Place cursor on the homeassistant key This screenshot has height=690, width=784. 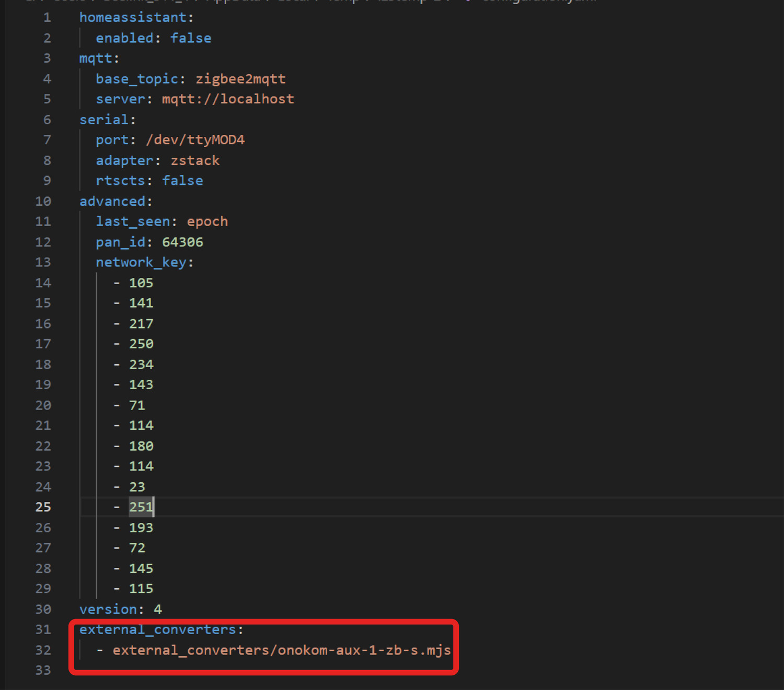(133, 18)
